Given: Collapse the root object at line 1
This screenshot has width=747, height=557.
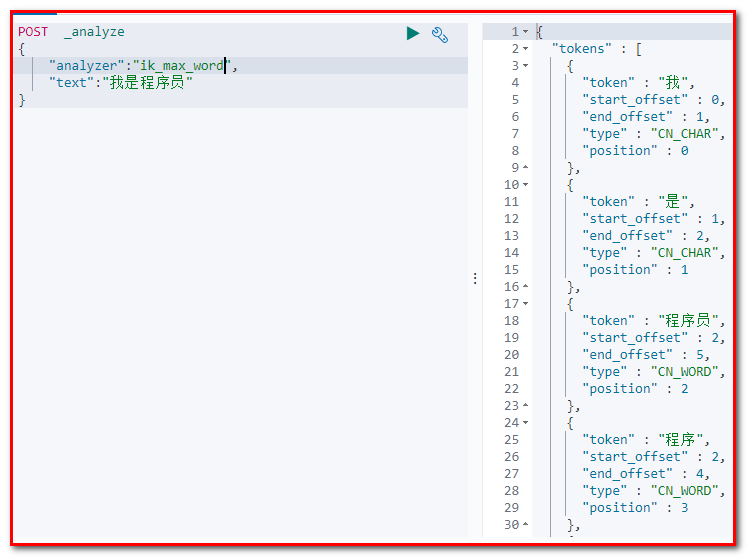Looking at the screenshot, I should pos(526,32).
